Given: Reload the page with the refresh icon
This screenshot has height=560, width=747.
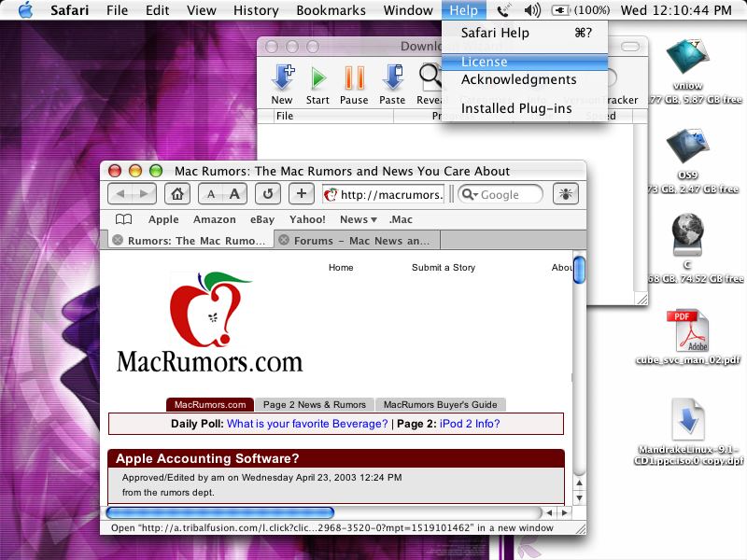Looking at the screenshot, I should (268, 194).
